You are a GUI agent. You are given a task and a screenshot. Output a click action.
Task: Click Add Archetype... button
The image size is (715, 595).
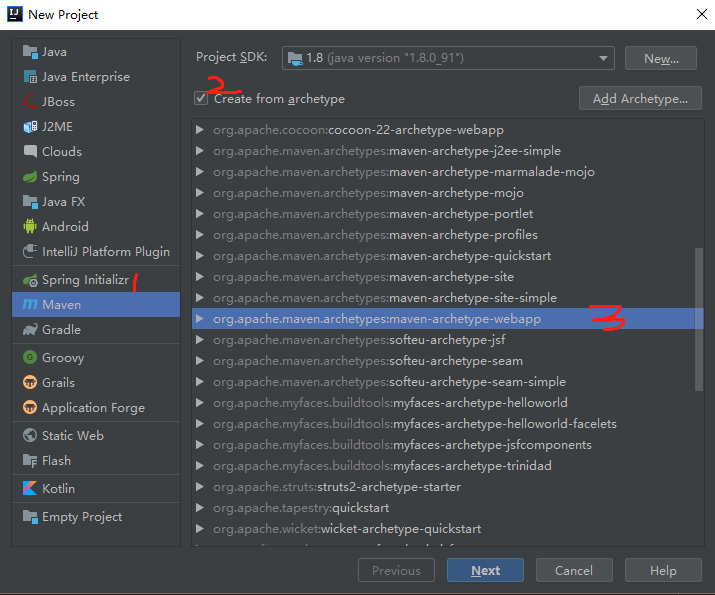point(640,98)
